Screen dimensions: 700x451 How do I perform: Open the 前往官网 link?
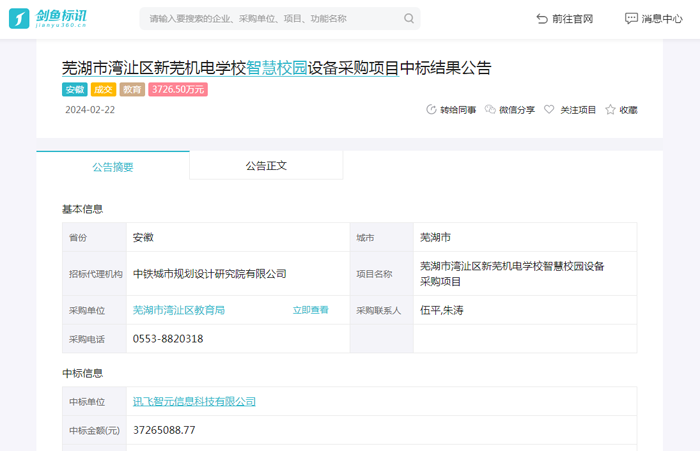point(565,19)
